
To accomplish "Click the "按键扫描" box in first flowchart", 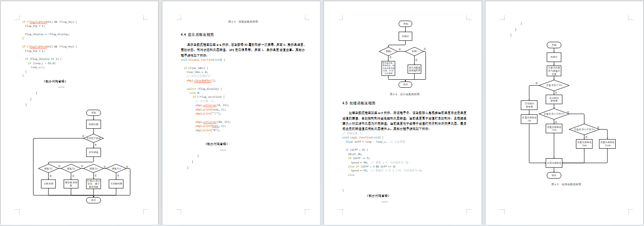I will pos(94,124).
